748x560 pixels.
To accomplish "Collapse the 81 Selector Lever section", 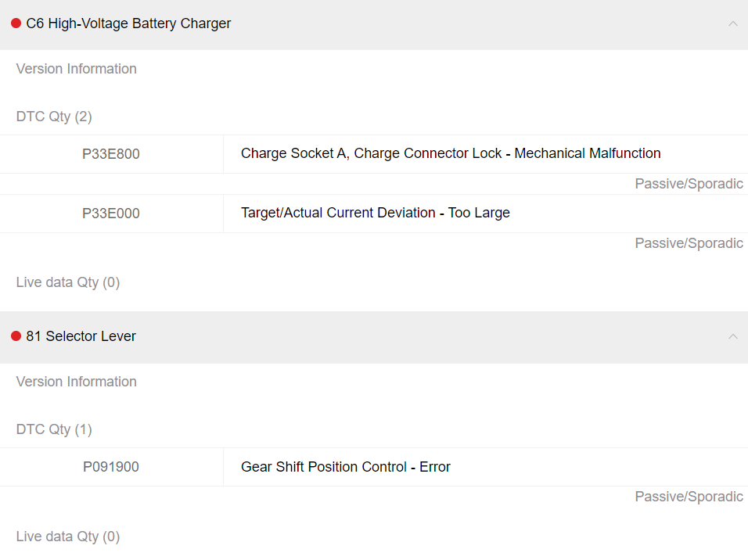I will coord(732,336).
